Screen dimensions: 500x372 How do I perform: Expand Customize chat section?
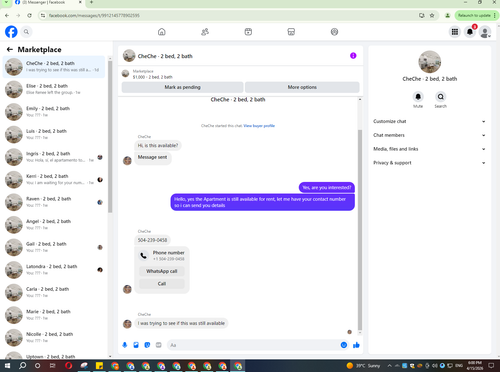429,121
